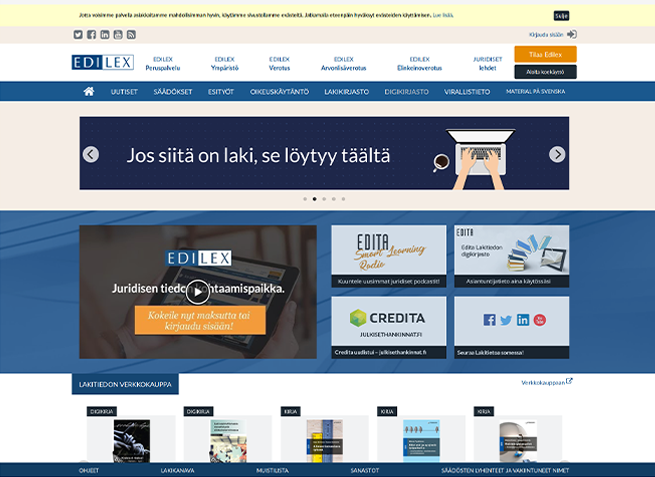Open Juridiset lehdet link
The image size is (655, 477).
487,63
